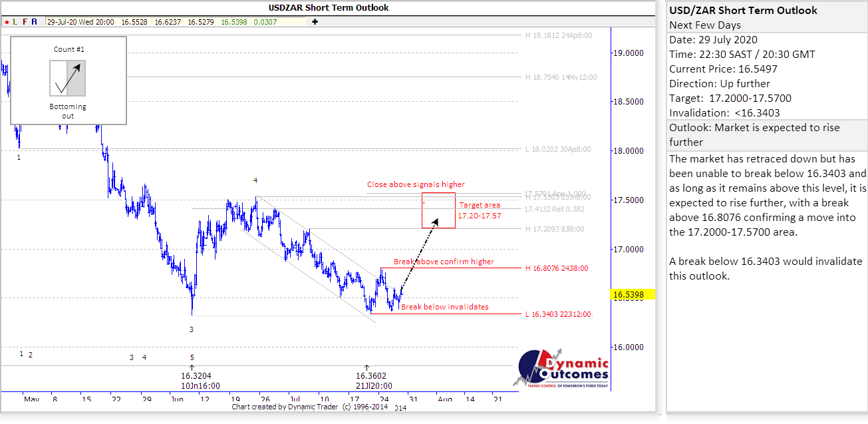Click the Break below invalidates note
The height and width of the screenshot is (424, 868).
(445, 307)
